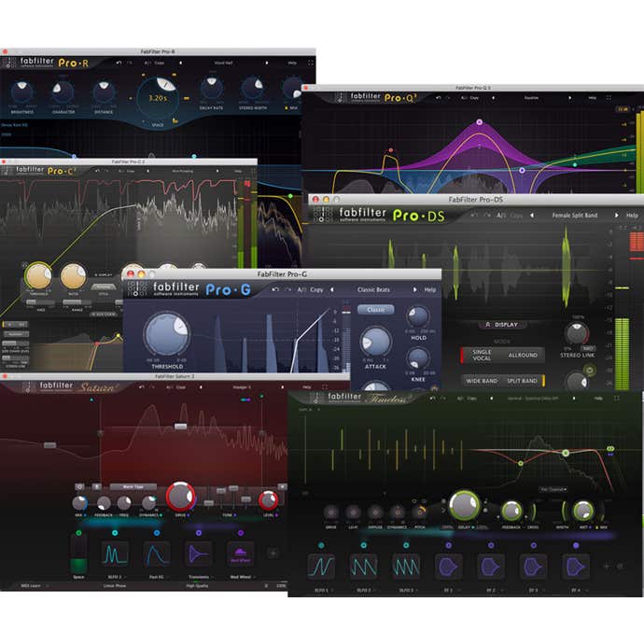This screenshot has width=644, height=644.
Task: Click Copy button in Pro-G header
Action: [x=316, y=289]
